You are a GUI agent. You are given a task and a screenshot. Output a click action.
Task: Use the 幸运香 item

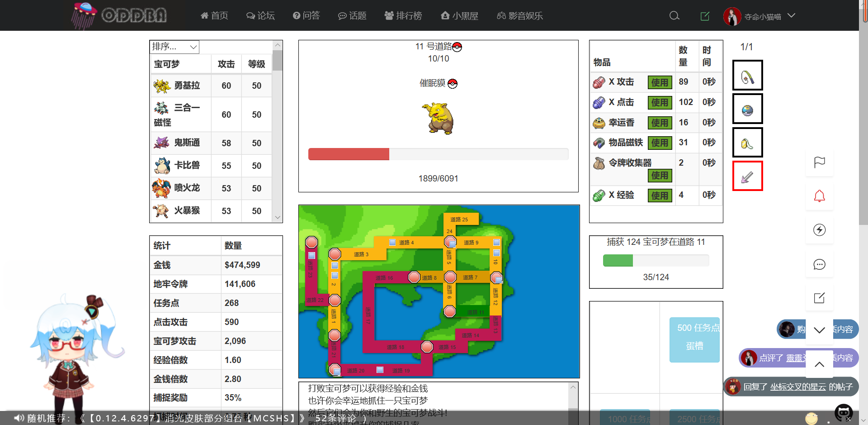pos(660,123)
